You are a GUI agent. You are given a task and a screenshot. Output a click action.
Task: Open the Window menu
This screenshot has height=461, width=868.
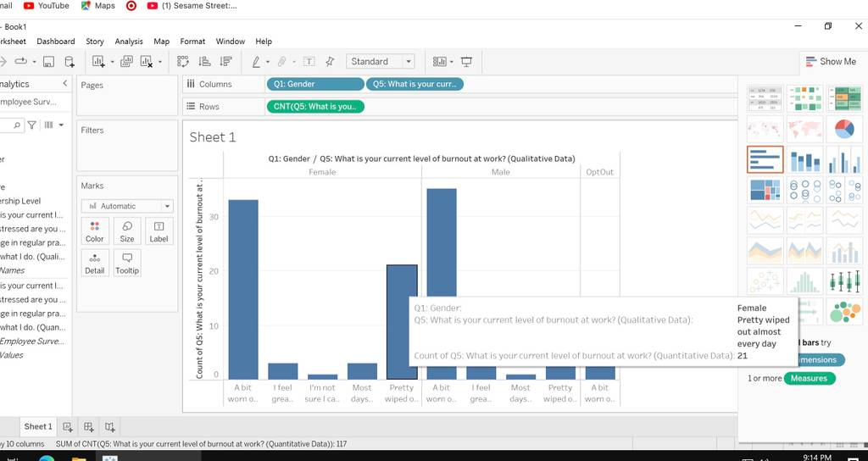231,42
